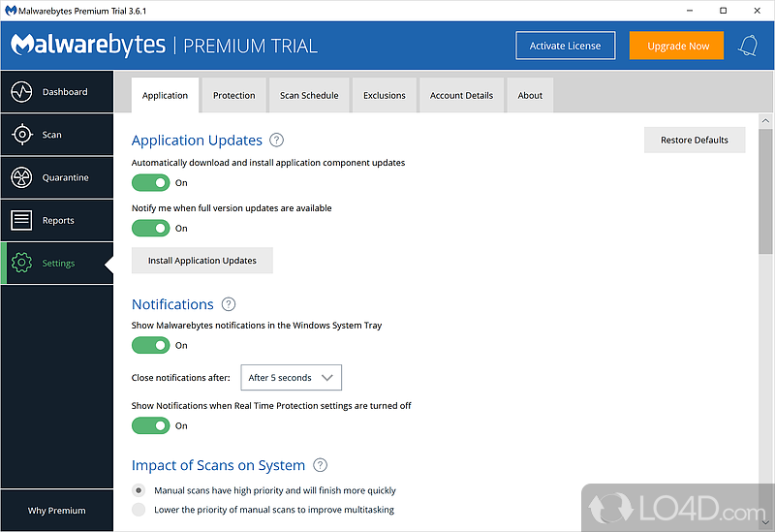This screenshot has width=775, height=532.
Task: Click the Reports list icon
Action: [21, 220]
